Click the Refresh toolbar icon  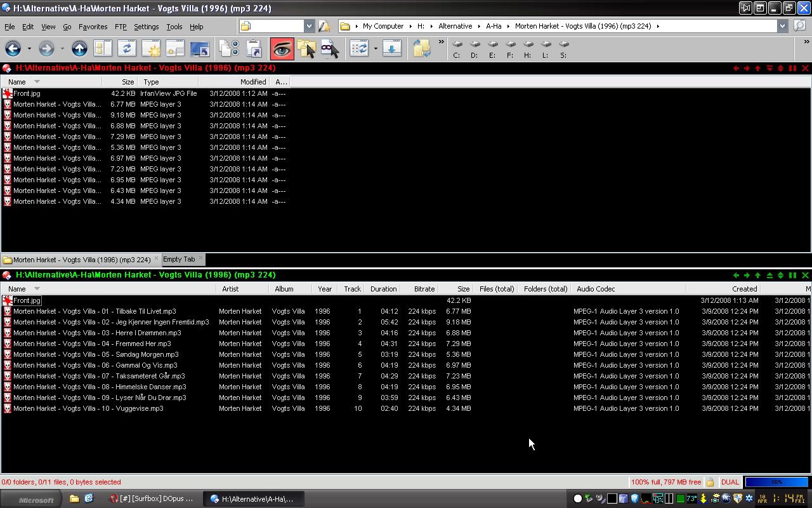127,49
